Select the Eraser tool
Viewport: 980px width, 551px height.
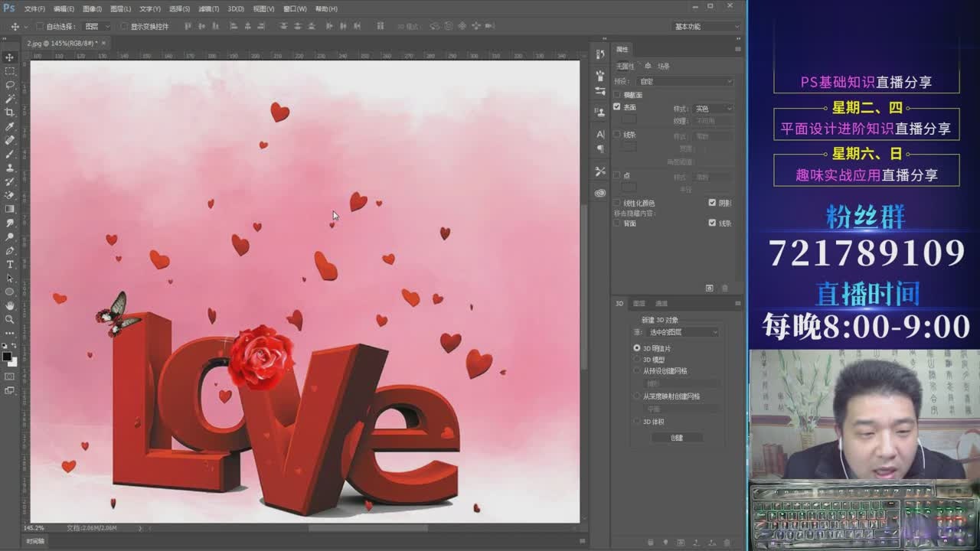click(10, 195)
